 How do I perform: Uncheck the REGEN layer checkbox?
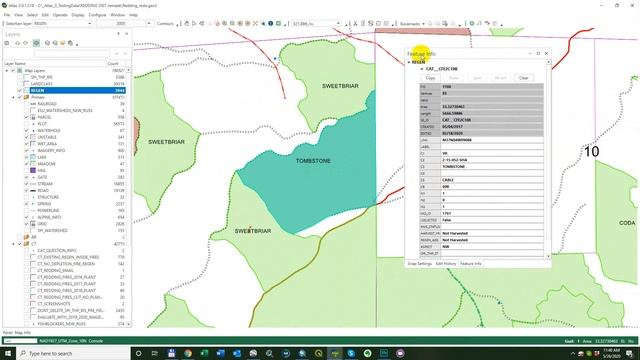point(20,90)
